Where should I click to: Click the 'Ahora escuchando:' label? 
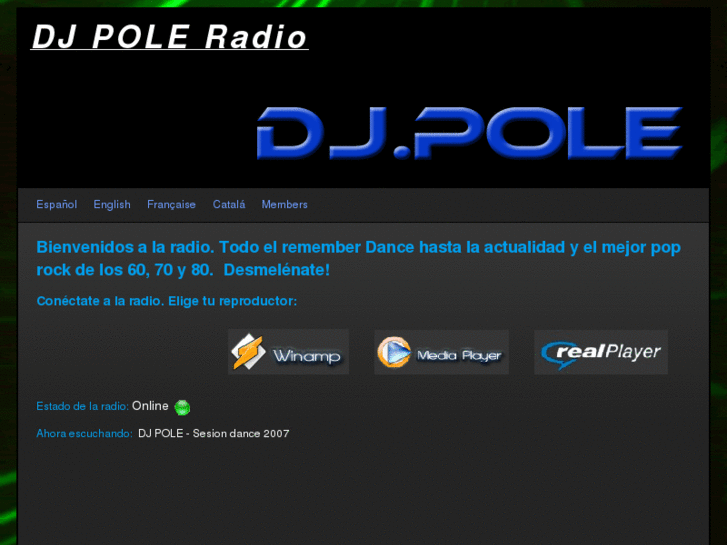point(84,434)
